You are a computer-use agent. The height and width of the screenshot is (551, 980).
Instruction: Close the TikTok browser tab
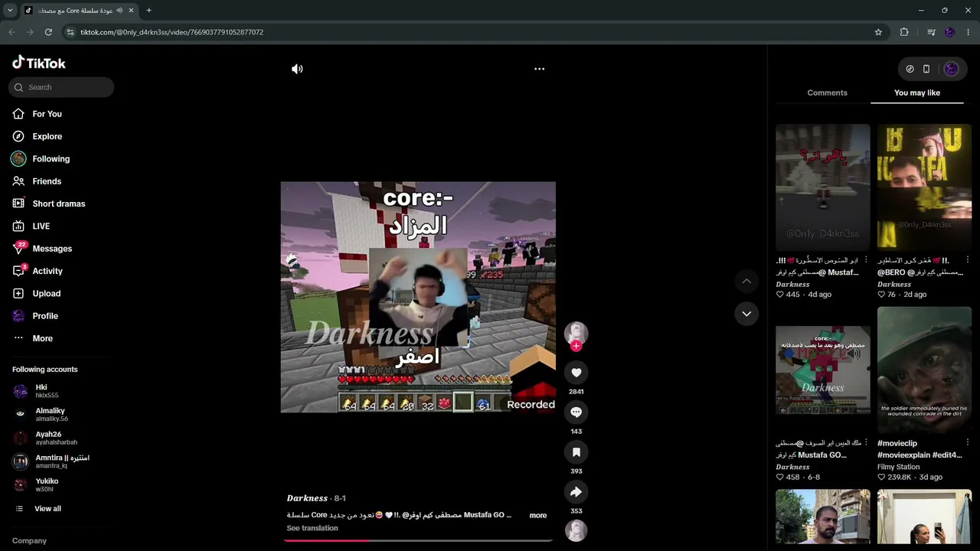tap(131, 11)
